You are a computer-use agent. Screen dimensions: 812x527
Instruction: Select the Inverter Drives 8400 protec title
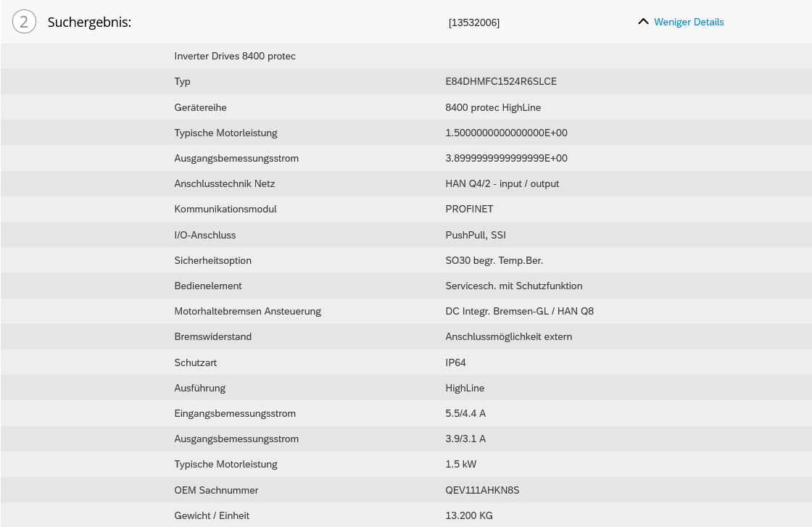(235, 56)
